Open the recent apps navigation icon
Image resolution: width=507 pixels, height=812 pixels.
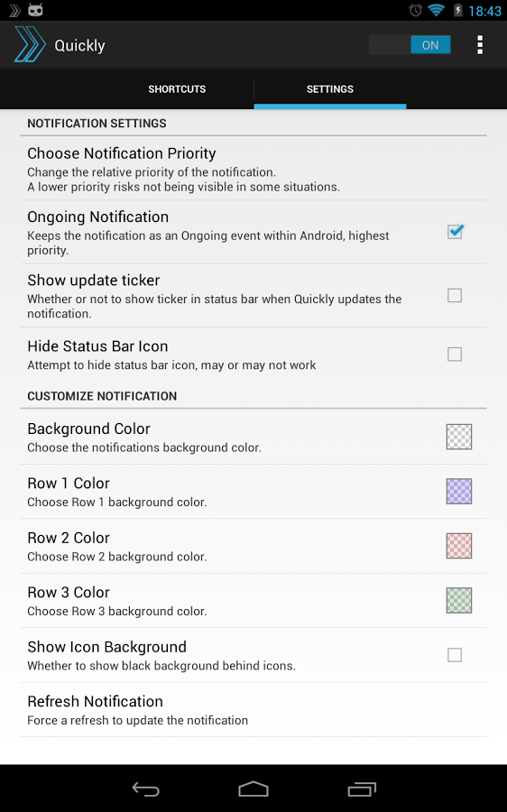(362, 789)
